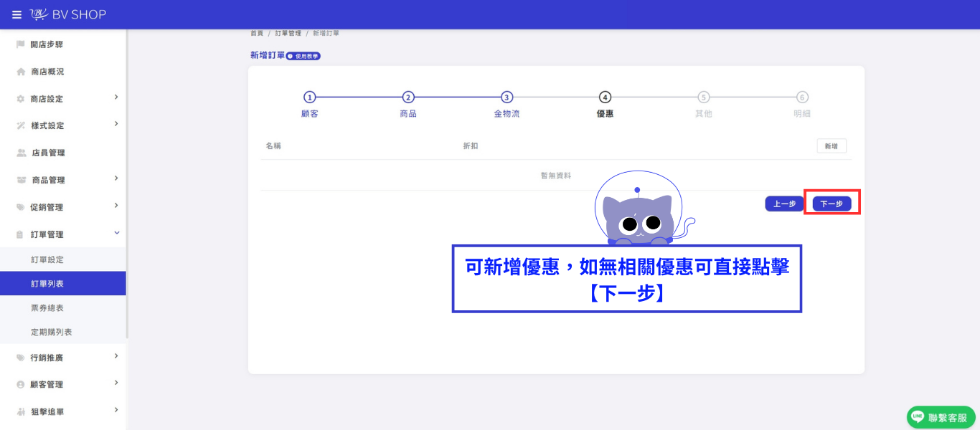Click the 暫無資料 empty table message

(556, 176)
